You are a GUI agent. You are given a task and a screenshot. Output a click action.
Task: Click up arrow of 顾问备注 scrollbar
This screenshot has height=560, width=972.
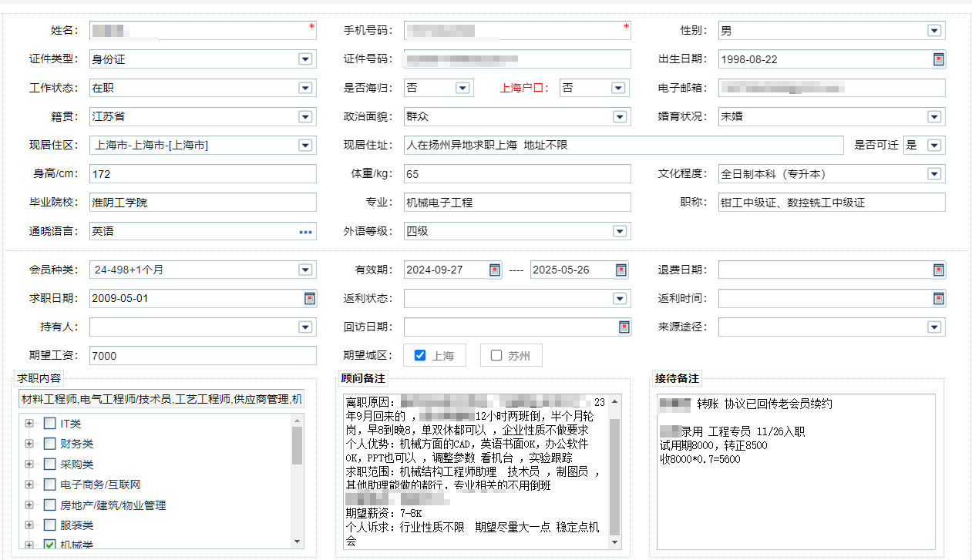click(x=614, y=402)
